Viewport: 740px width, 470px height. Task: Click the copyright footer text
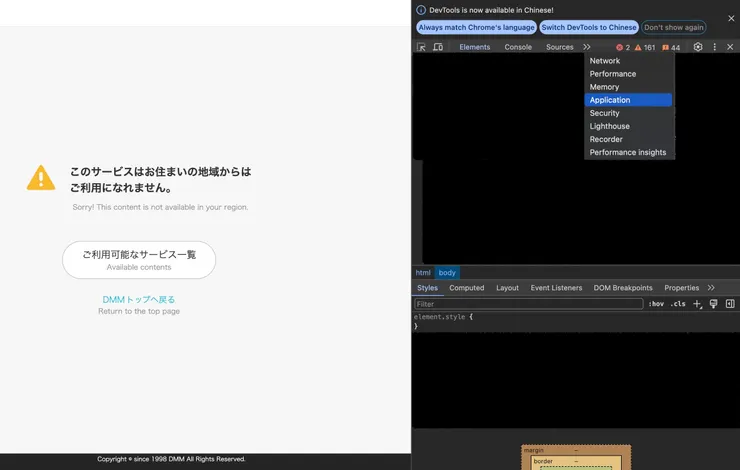pyautogui.click(x=171, y=459)
